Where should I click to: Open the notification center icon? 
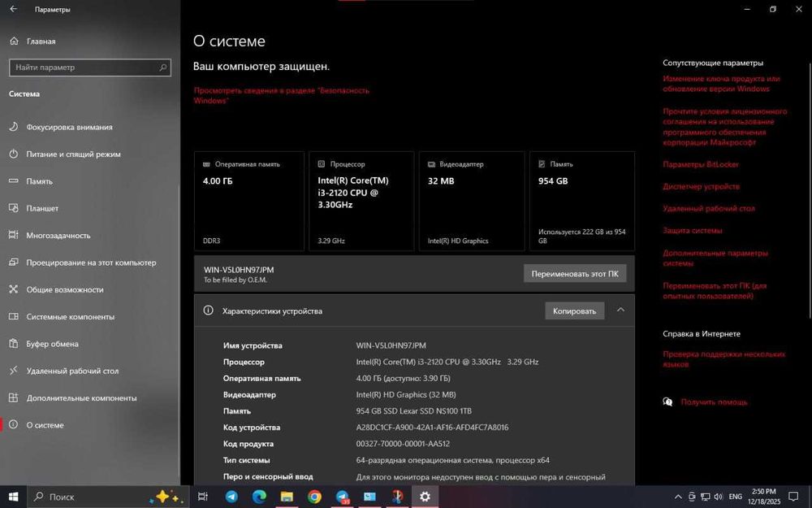point(793,497)
